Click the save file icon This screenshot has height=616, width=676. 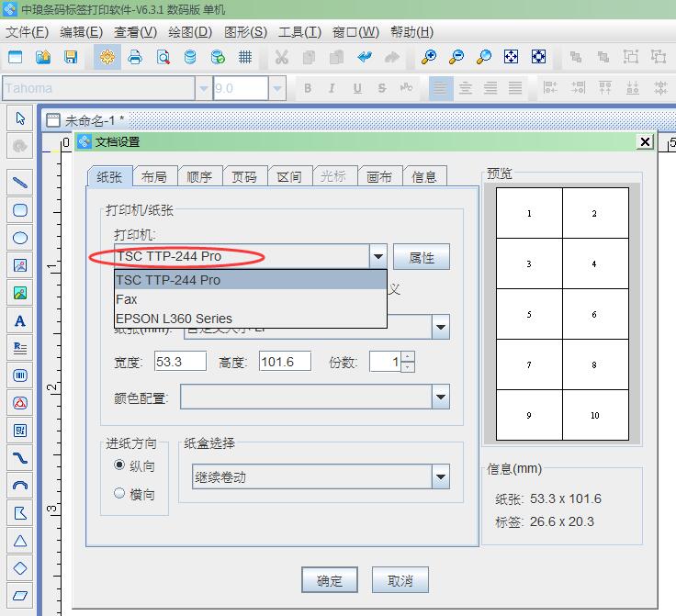point(71,57)
